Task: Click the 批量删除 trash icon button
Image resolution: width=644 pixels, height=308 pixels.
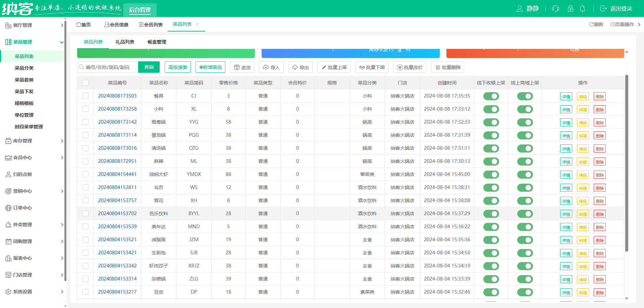Action: (448, 67)
